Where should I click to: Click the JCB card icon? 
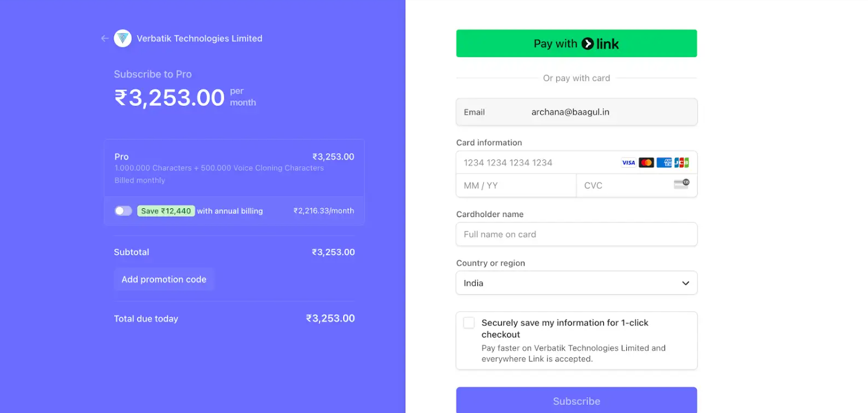[x=681, y=162]
